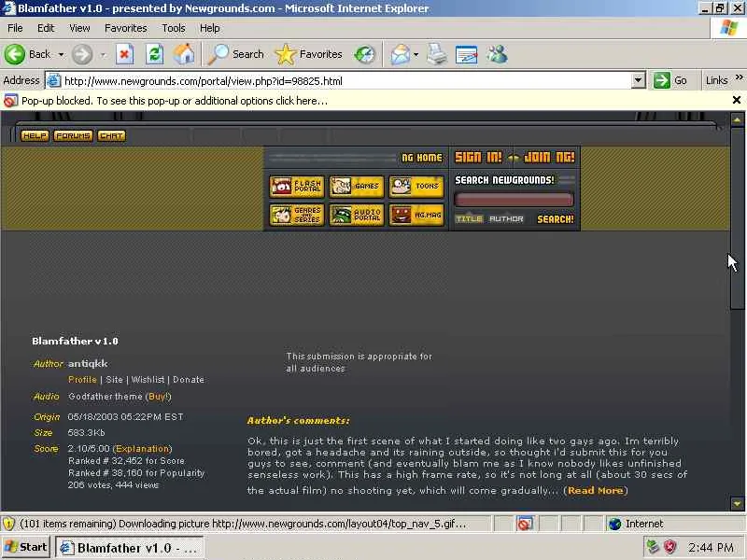
Task: Open the score Explanation link
Action: pos(143,449)
